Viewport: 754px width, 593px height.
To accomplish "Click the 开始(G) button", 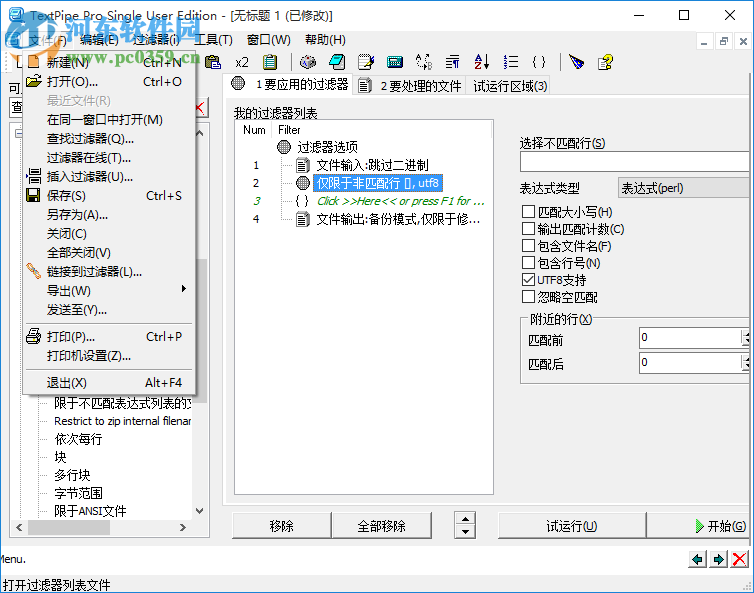I will [698, 526].
